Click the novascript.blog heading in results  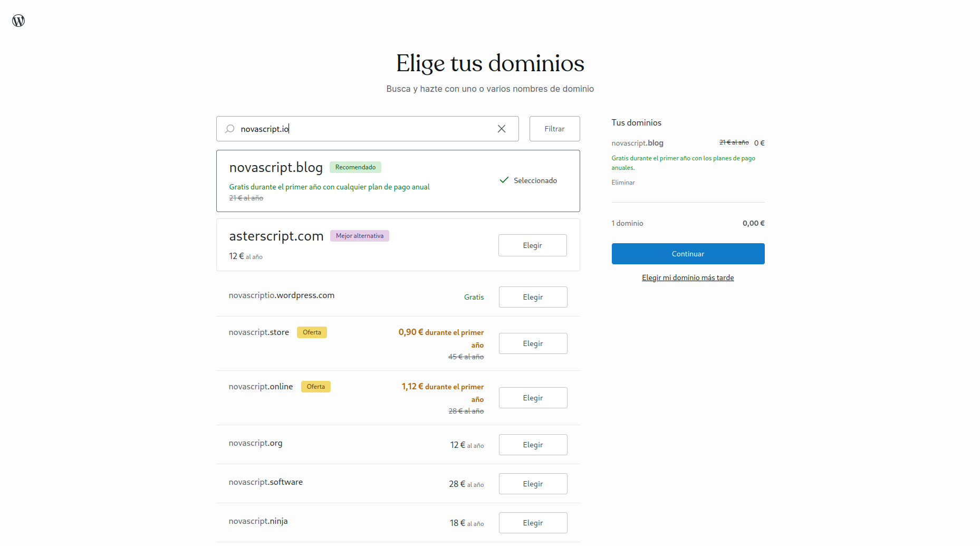pyautogui.click(x=276, y=167)
